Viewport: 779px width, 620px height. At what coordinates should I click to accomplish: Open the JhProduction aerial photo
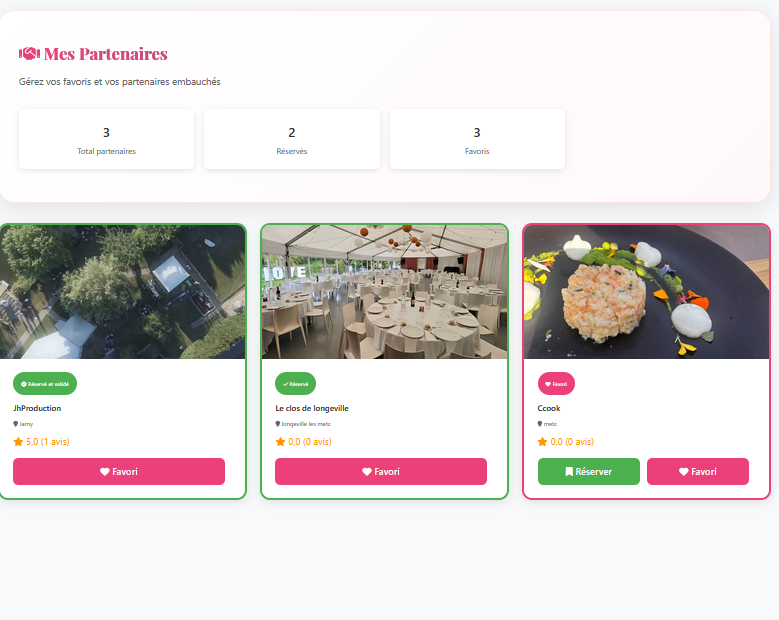123,292
